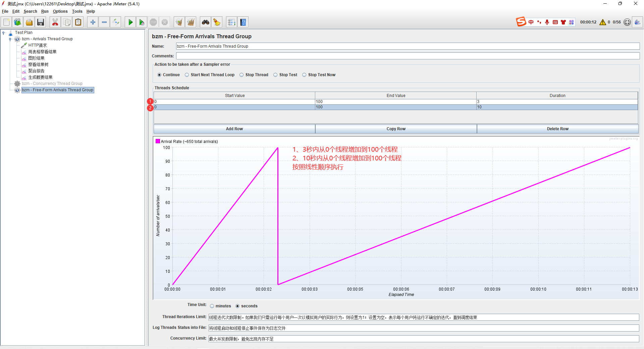The width and height of the screenshot is (644, 349).
Task: Click the Concurrency Limit field
Action: [424, 339]
